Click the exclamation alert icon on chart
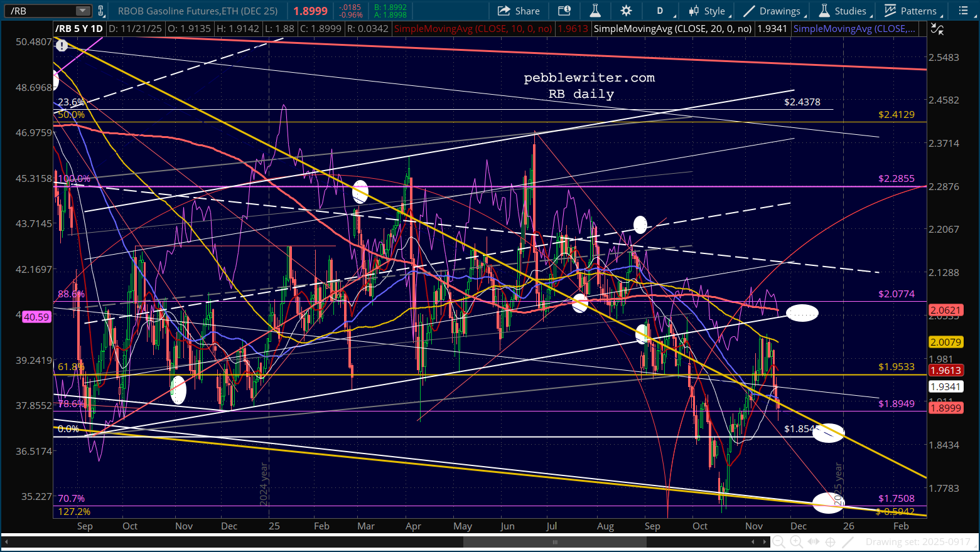Image resolution: width=980 pixels, height=552 pixels. click(62, 46)
